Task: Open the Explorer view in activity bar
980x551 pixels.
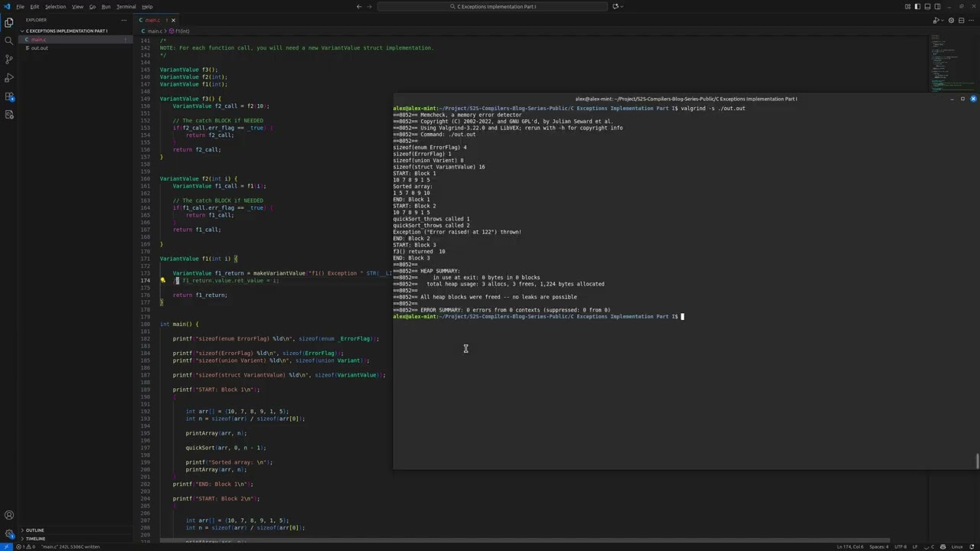Action: click(x=9, y=22)
